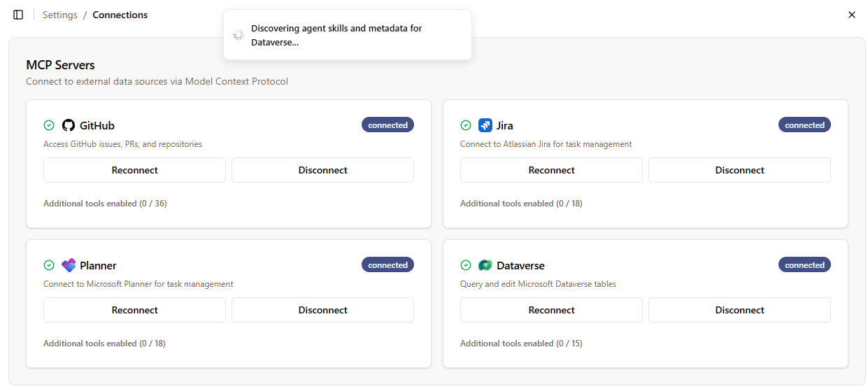Click 'Connect to external data sources' subtitle
This screenshot has width=868, height=389.
tap(157, 81)
